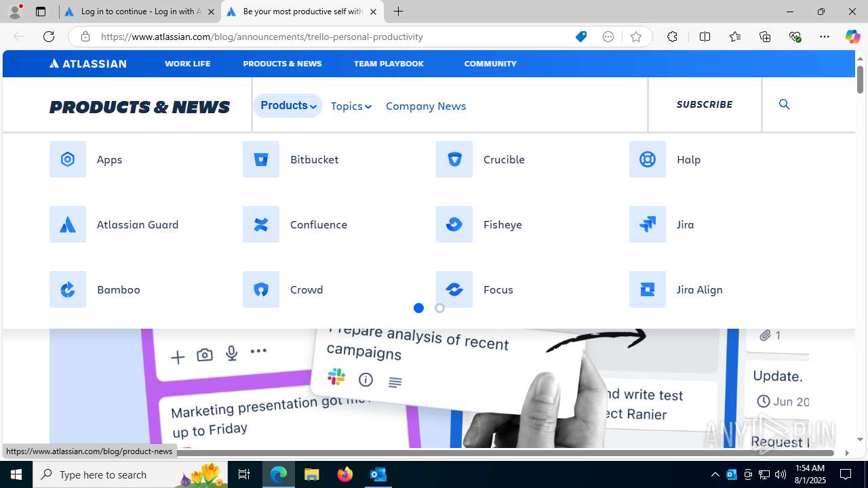Open Browser essentials heart icon
Screen dimensions: 868x488
tap(795, 37)
